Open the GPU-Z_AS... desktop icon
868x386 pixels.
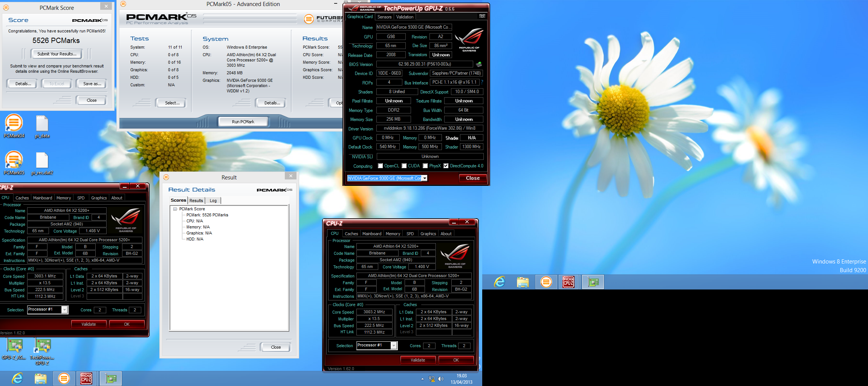coord(14,349)
